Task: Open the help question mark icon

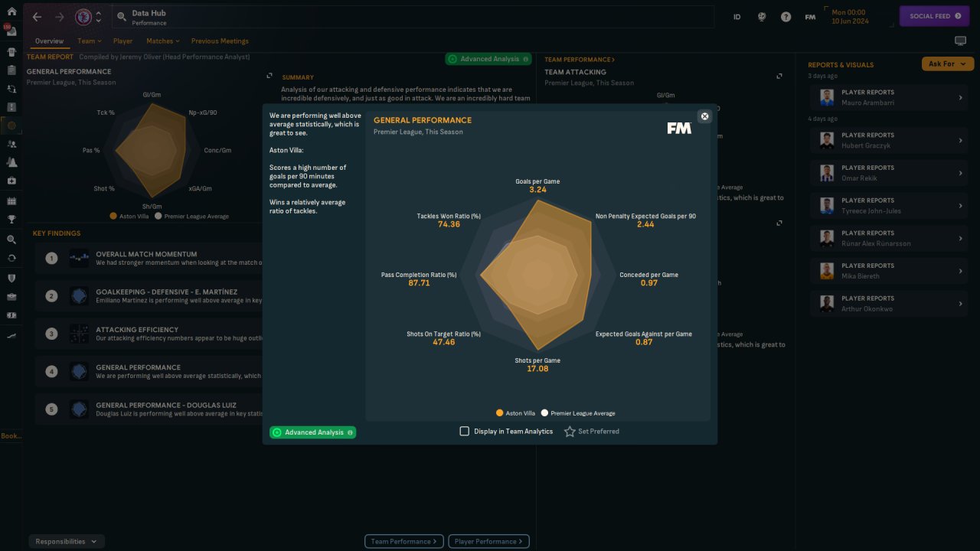Action: point(786,17)
